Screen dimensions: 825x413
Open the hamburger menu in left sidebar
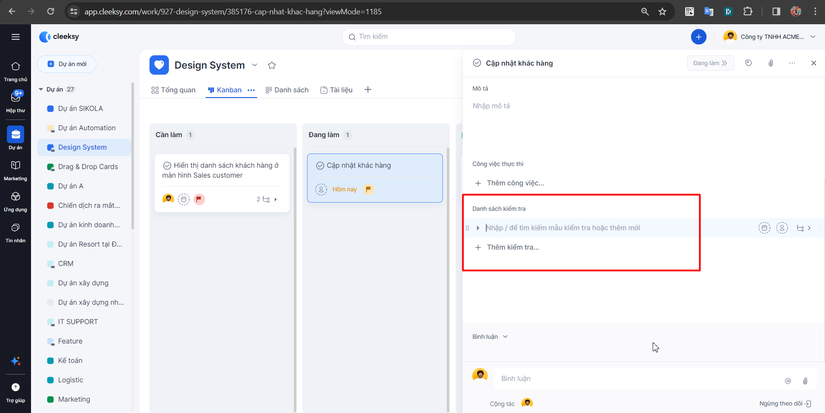tap(15, 37)
